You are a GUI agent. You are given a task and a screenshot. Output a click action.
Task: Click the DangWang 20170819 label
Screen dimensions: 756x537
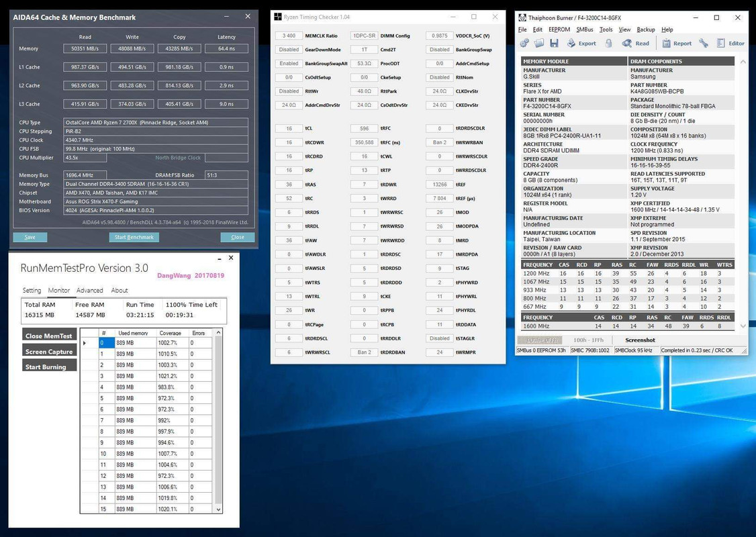pyautogui.click(x=191, y=276)
